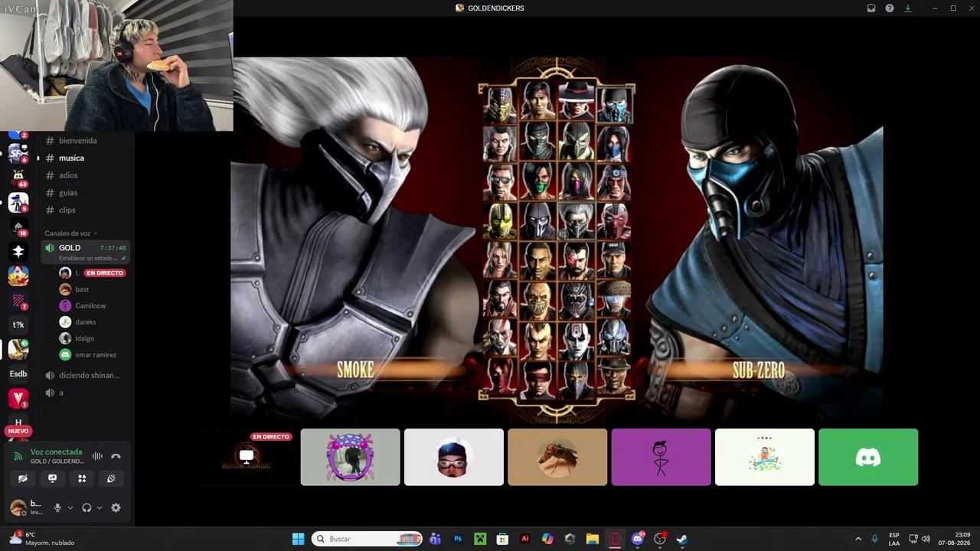Click the EN DIRECTO badge in user list
Screen dimensions: 980x551
pyautogui.click(x=105, y=273)
